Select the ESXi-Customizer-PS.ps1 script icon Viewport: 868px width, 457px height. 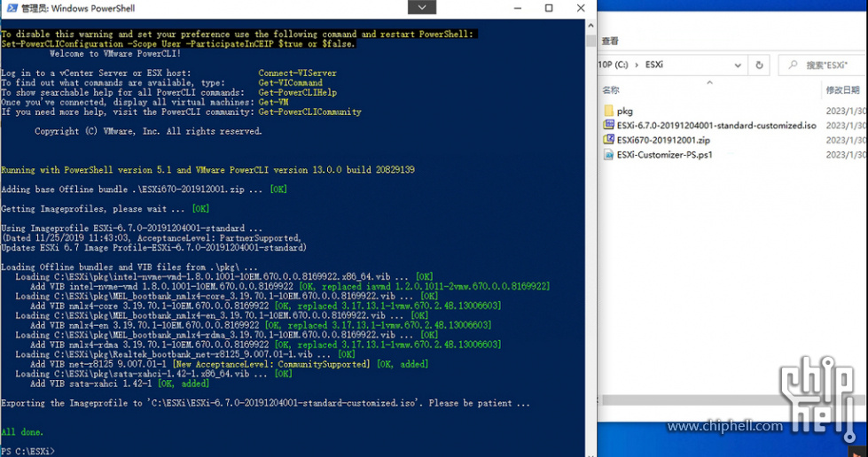[608, 154]
